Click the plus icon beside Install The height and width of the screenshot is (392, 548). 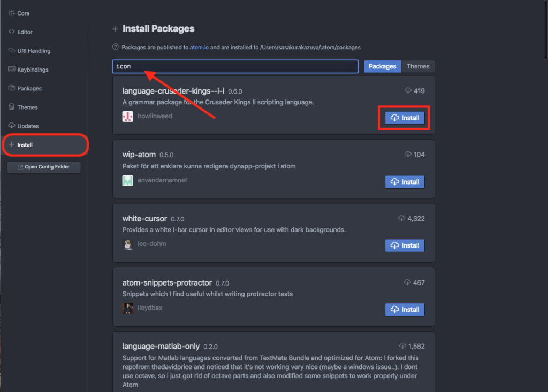12,144
